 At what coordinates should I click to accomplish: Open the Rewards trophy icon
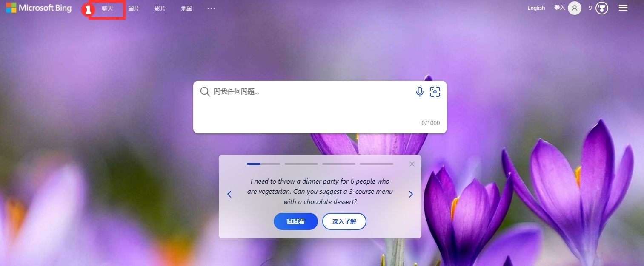click(x=601, y=8)
